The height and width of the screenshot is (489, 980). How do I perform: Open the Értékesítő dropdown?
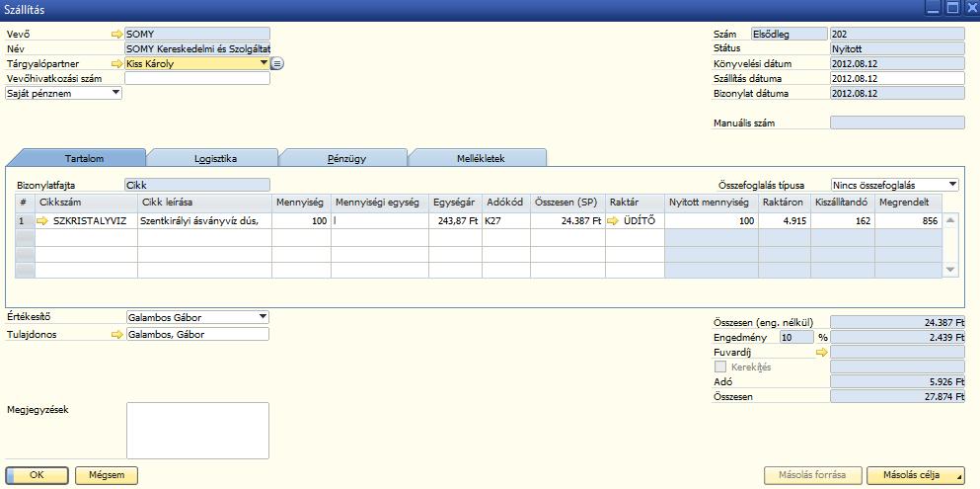click(x=264, y=316)
